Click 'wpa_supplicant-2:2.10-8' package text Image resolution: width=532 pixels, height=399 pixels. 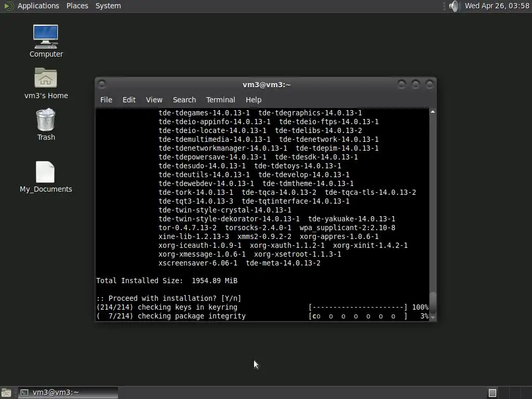348,228
